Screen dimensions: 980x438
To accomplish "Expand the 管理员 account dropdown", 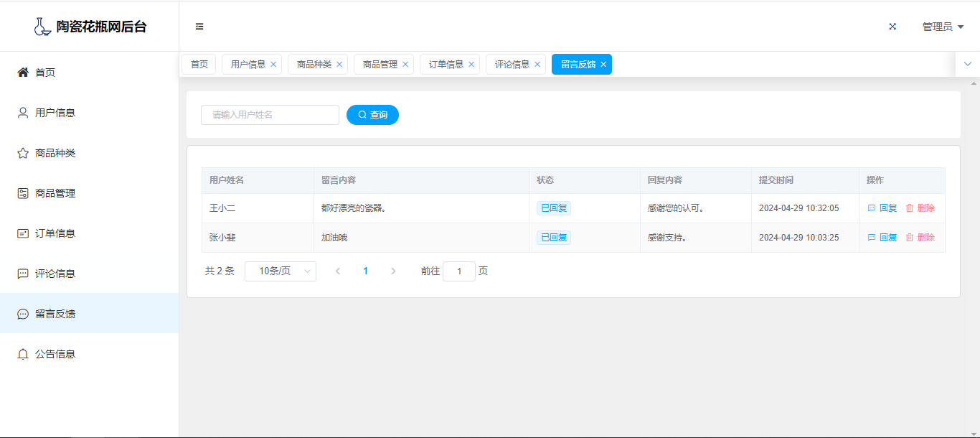I will pyautogui.click(x=942, y=27).
